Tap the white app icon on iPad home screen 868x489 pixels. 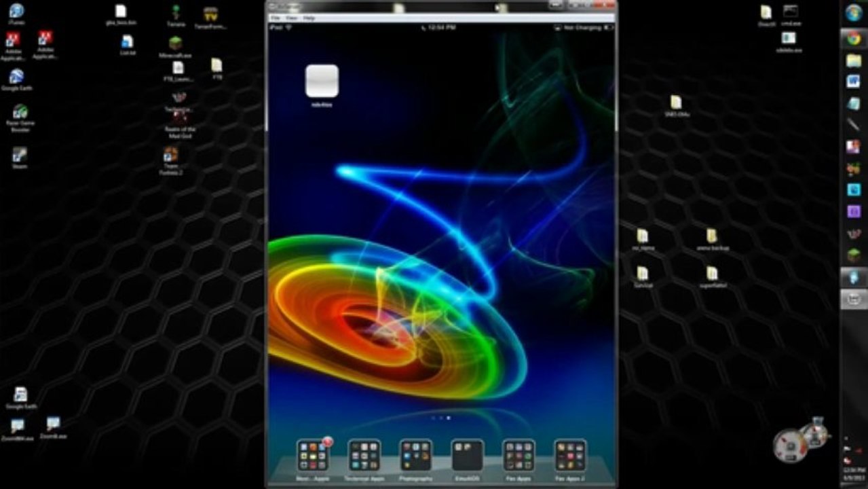(x=322, y=81)
